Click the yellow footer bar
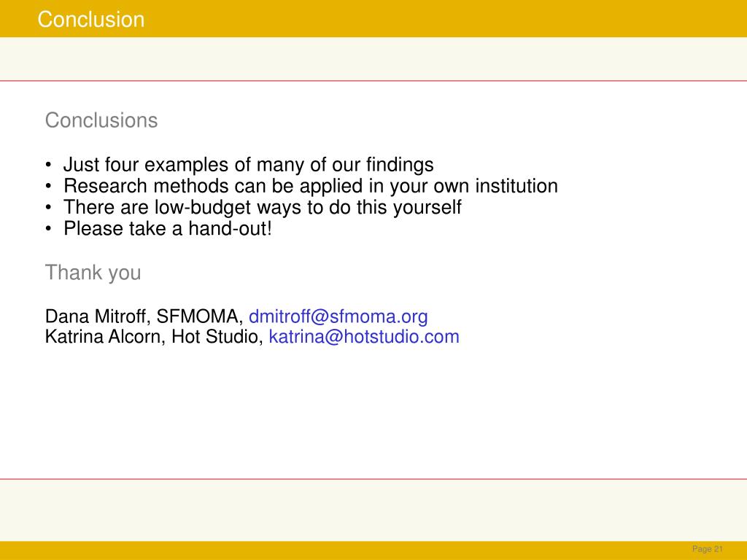Screen dimensions: 747x560 373,551
